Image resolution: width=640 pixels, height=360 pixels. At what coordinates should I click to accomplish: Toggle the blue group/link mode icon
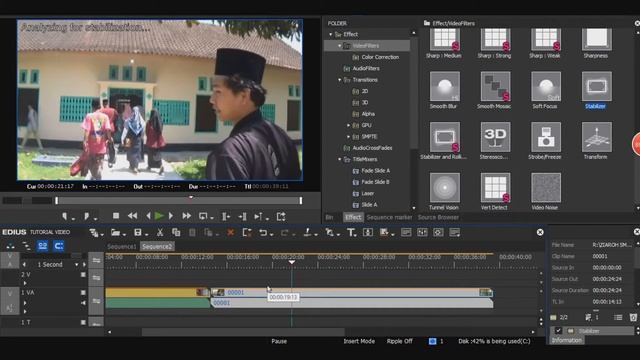(x=42, y=246)
